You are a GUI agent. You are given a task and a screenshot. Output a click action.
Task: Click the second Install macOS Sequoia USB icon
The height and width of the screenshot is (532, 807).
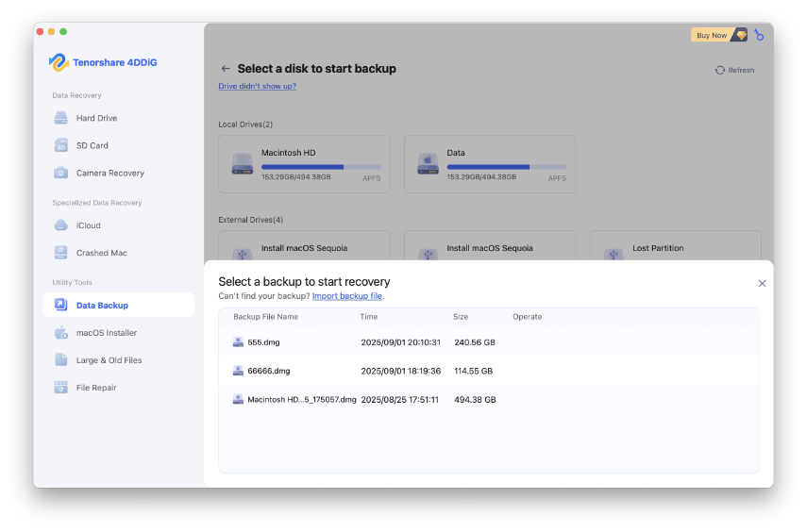tap(428, 254)
